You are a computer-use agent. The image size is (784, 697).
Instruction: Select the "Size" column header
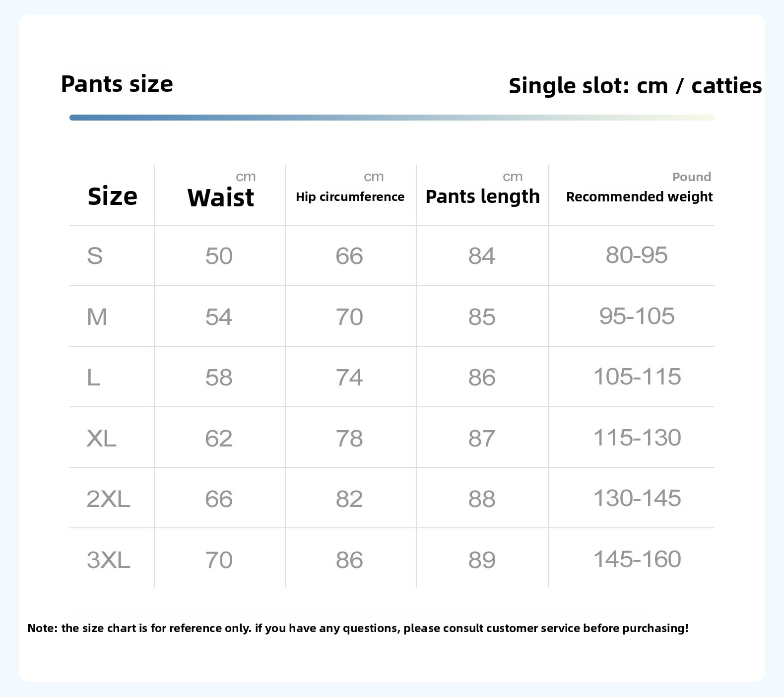pyautogui.click(x=112, y=196)
